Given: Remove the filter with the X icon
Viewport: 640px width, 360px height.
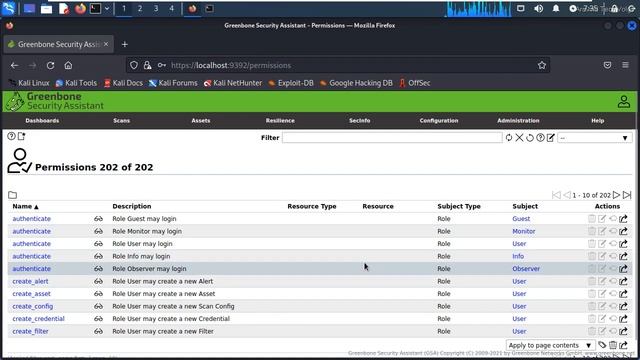Looking at the screenshot, I should pyautogui.click(x=519, y=138).
